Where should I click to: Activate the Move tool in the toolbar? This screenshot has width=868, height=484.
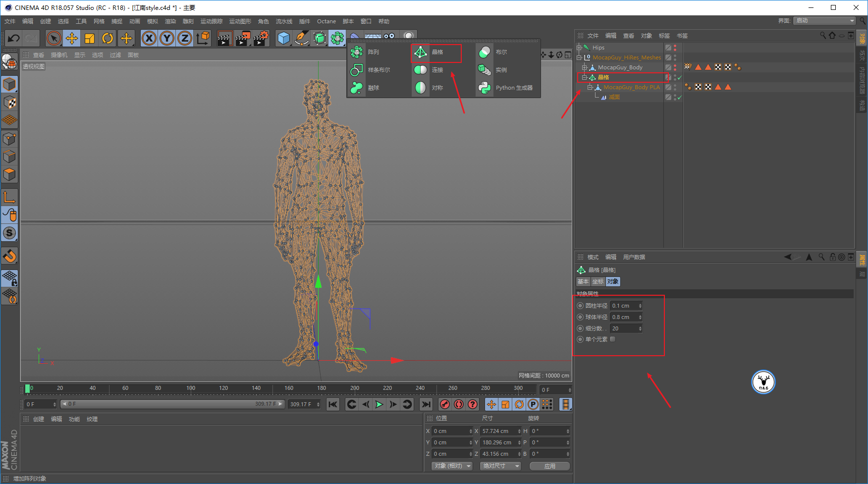point(71,38)
